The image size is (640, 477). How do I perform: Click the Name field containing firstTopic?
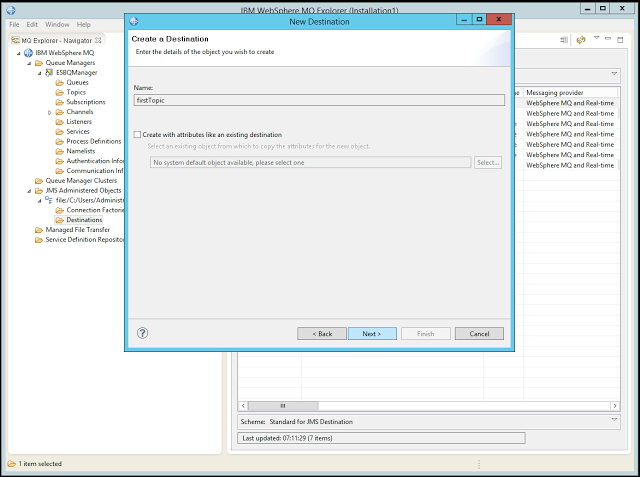[x=319, y=100]
